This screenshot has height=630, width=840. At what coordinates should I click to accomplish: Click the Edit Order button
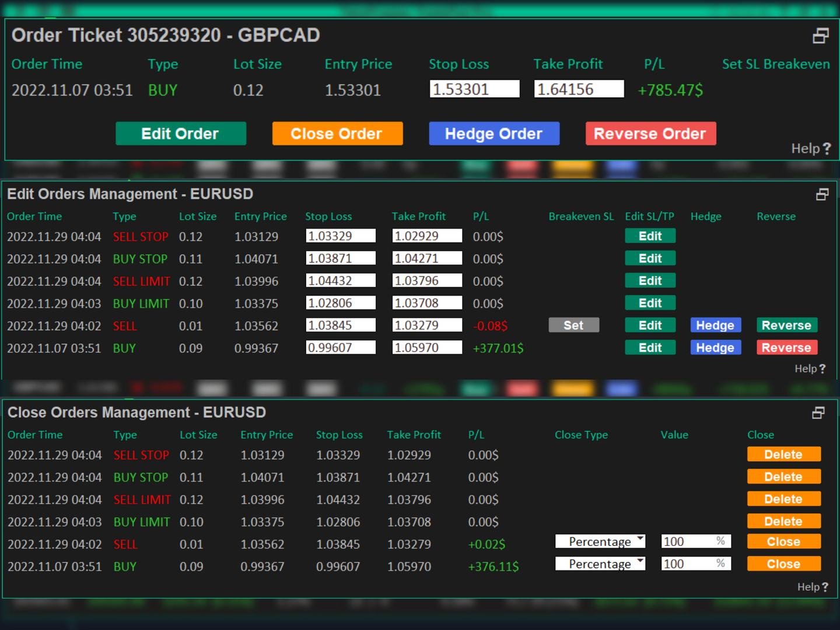[x=181, y=134]
